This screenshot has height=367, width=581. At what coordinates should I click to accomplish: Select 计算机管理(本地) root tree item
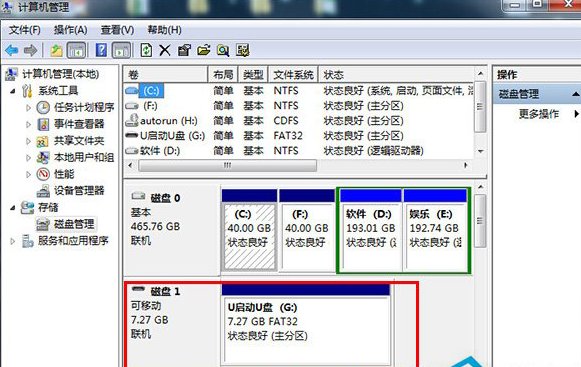coord(60,74)
